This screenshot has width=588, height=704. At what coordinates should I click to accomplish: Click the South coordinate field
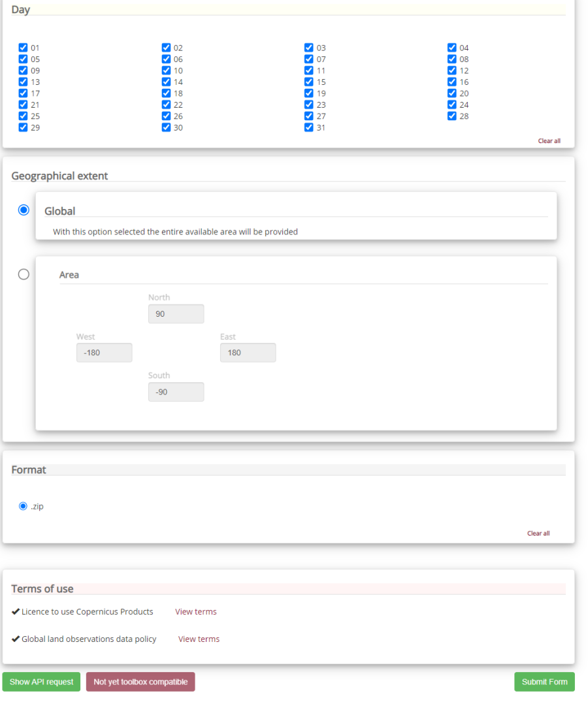pyautogui.click(x=176, y=392)
